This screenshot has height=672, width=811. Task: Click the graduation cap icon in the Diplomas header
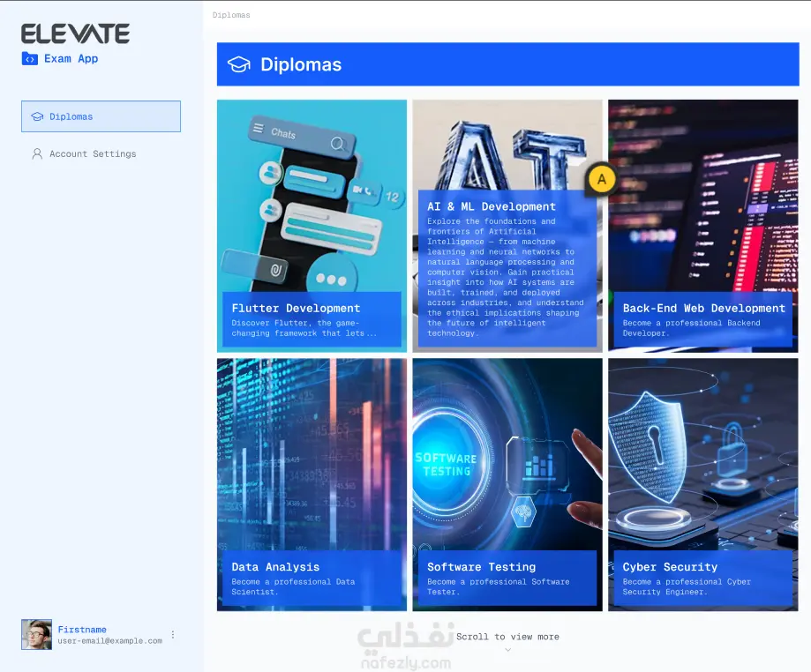(x=239, y=64)
